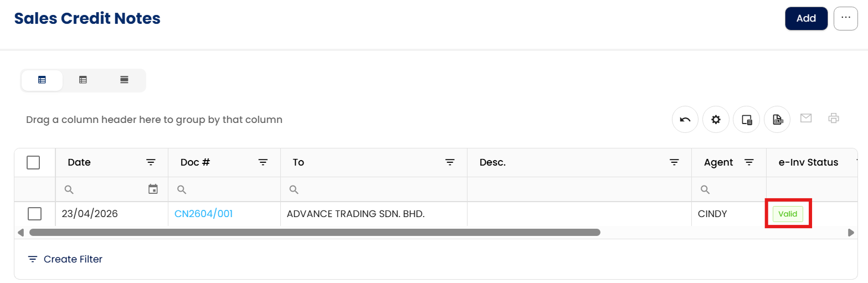Click the envelope email icon
This screenshot has width=868, height=283.
pos(806,118)
